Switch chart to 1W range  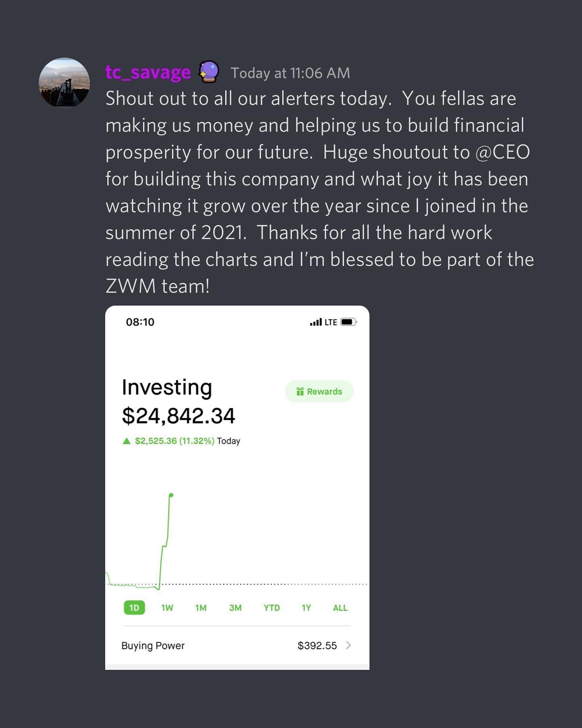(167, 607)
